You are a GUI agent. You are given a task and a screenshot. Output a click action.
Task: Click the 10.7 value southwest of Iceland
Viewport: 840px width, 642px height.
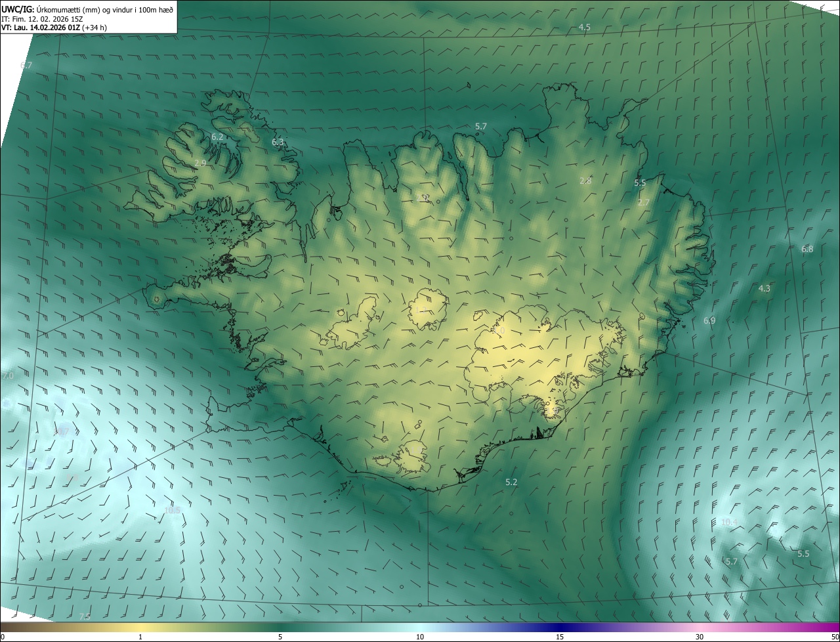coord(62,431)
